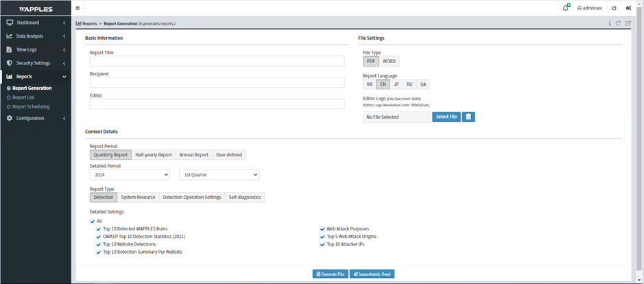The height and width of the screenshot is (284, 644).
Task: Click the refresh icon near breadcrumb
Action: [618, 23]
